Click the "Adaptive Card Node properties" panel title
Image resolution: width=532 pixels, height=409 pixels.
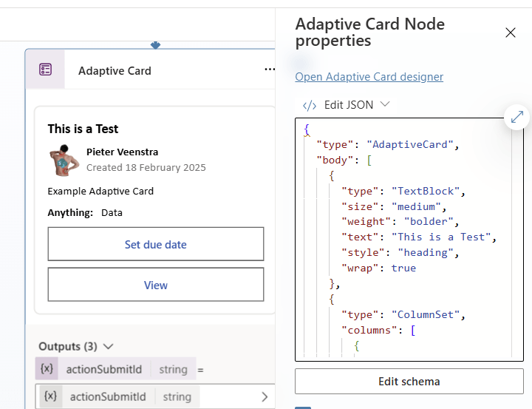click(370, 33)
